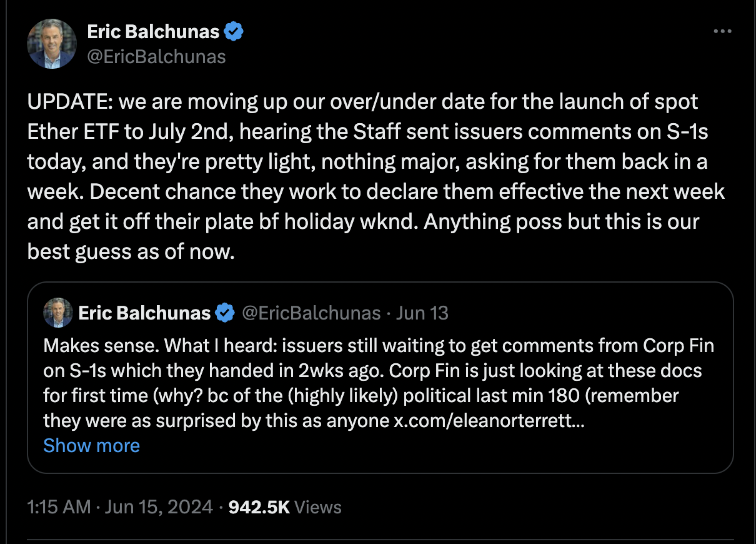Viewport: 756px width, 544px height.
Task: Click the author name inside the quoted post
Action: coord(144,313)
